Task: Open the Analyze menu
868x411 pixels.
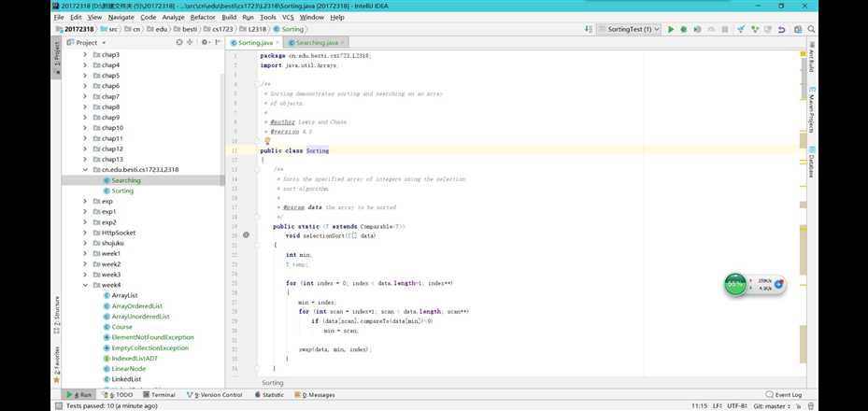Action: coord(173,17)
